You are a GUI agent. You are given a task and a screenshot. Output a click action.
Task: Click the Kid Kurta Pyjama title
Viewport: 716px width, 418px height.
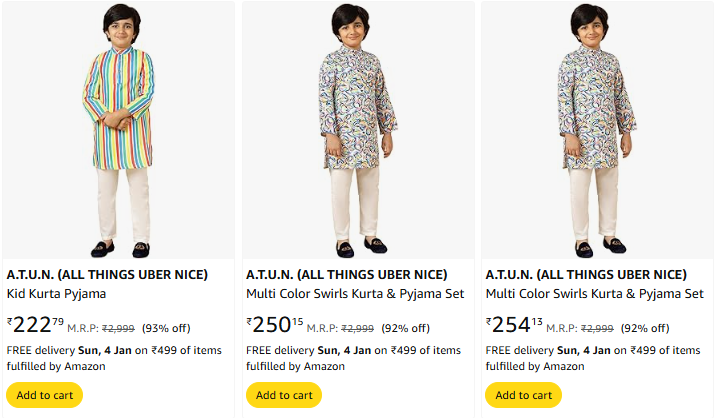[x=56, y=294]
